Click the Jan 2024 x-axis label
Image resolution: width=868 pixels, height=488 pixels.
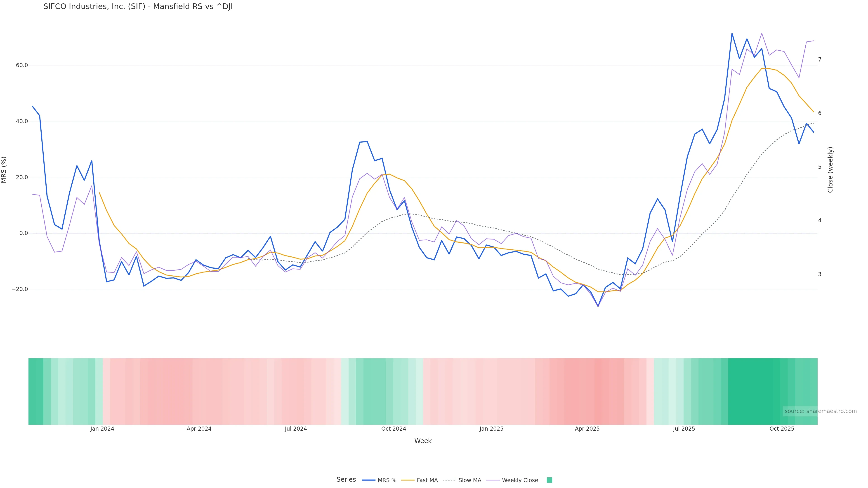click(102, 429)
